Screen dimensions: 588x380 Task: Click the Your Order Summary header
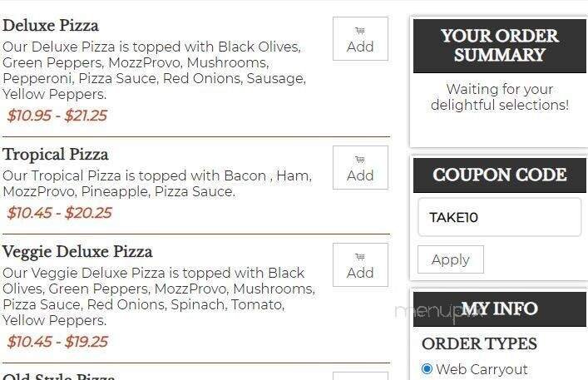tap(500, 46)
